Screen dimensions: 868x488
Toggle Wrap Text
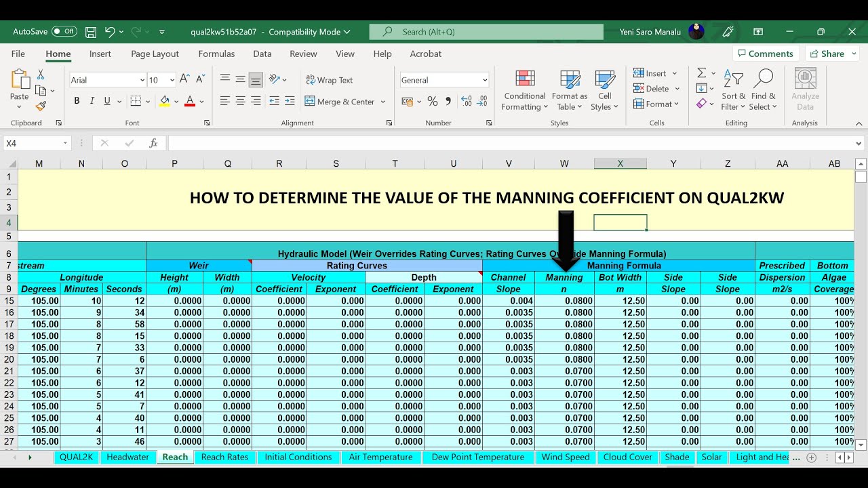click(329, 80)
